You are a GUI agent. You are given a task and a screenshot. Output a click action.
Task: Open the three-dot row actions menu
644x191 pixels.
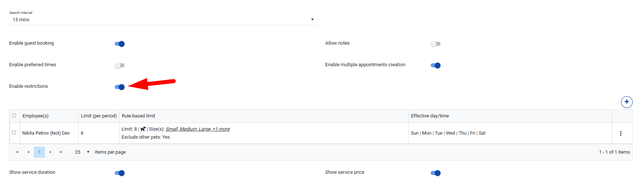(x=621, y=134)
